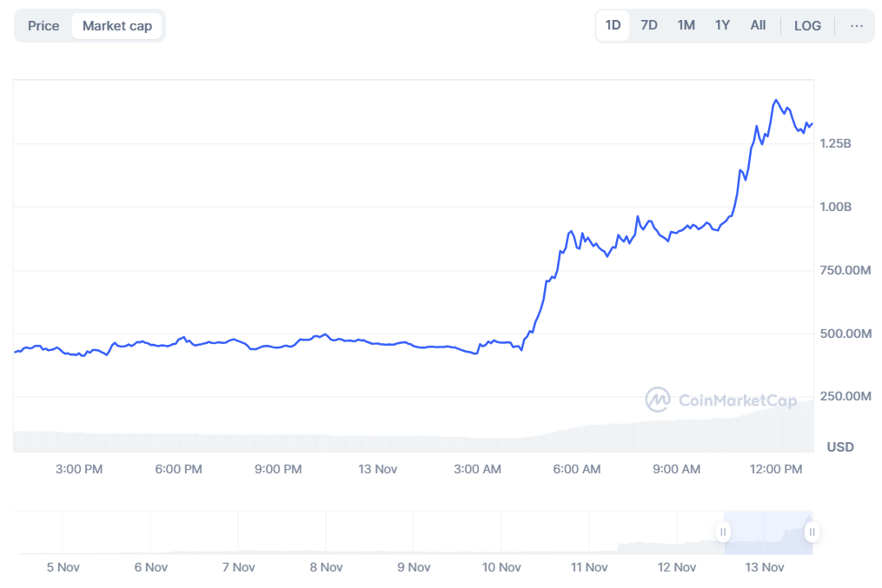
Task: Click the 1.00B label on the y-axis
Action: 835,207
